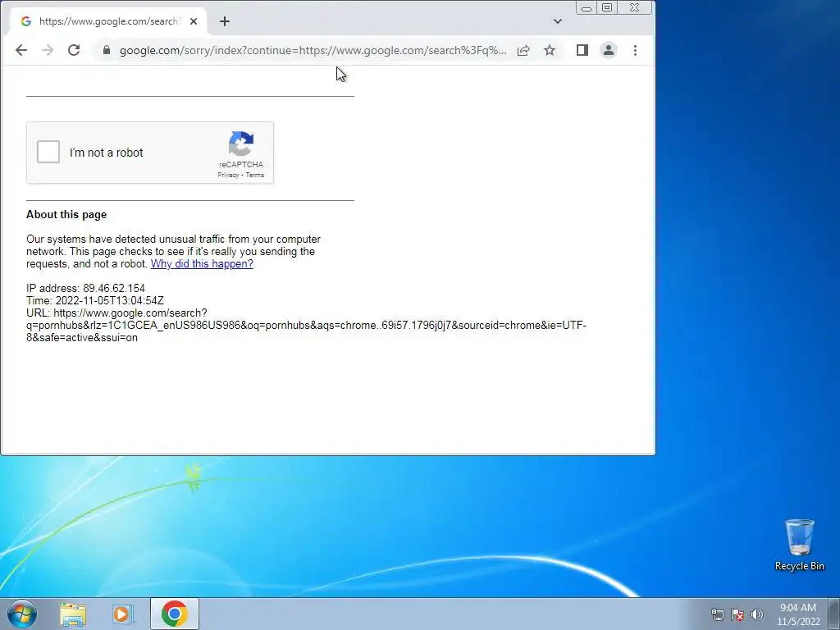Share this page from the address bar
Viewport: 840px width, 630px height.
point(523,50)
